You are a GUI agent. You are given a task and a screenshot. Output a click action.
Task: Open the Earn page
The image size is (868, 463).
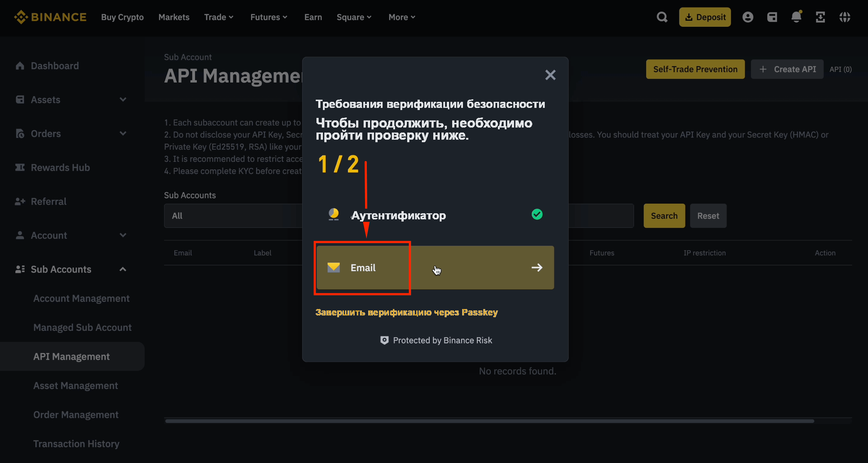(313, 17)
